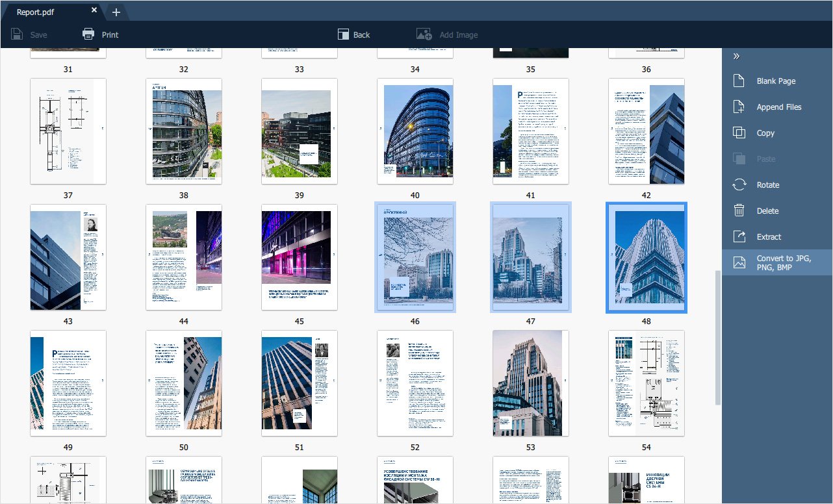
Task: Choose Convert to JPG, PNG, BMP label
Action: (x=785, y=262)
